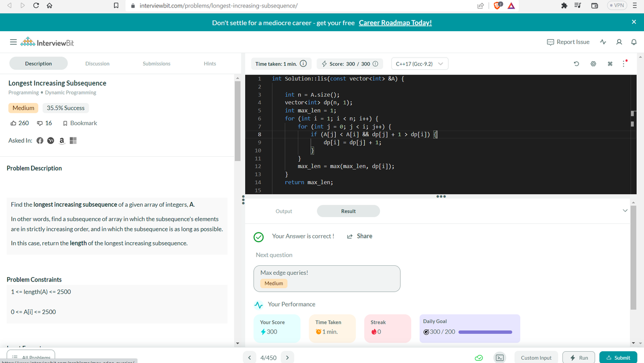Switch to the Submissions tab
The width and height of the screenshot is (644, 363).
(x=156, y=63)
